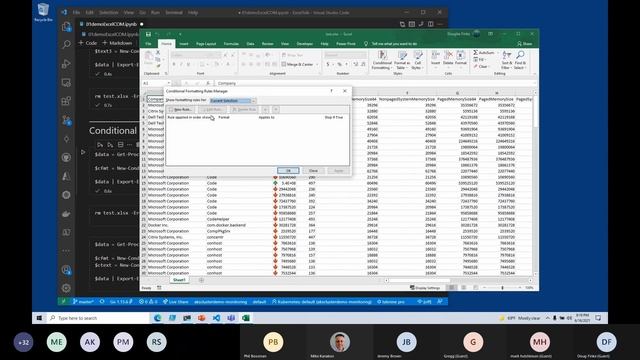Click Close in Conditional Formatting Rules Manager
640x360 pixels.
coord(313,171)
